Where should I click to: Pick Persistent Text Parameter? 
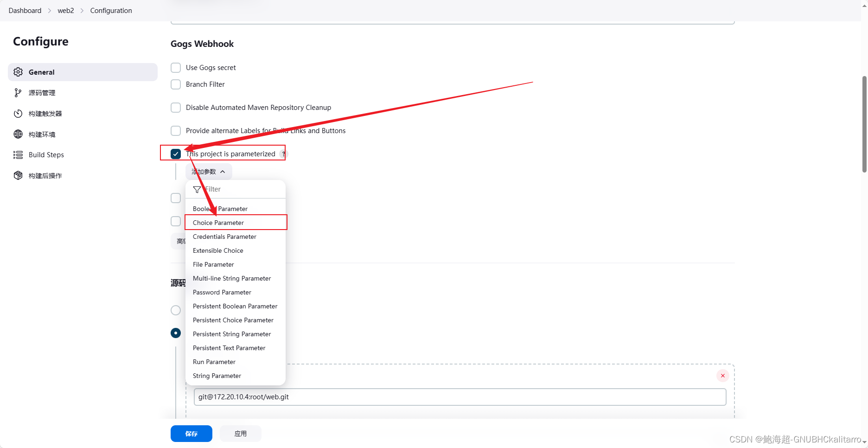(x=236, y=348)
